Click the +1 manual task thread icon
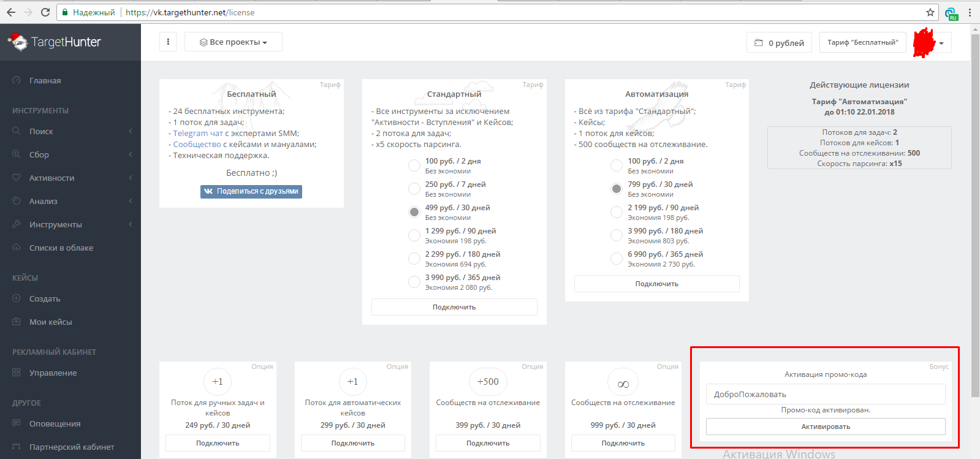 pyautogui.click(x=218, y=381)
